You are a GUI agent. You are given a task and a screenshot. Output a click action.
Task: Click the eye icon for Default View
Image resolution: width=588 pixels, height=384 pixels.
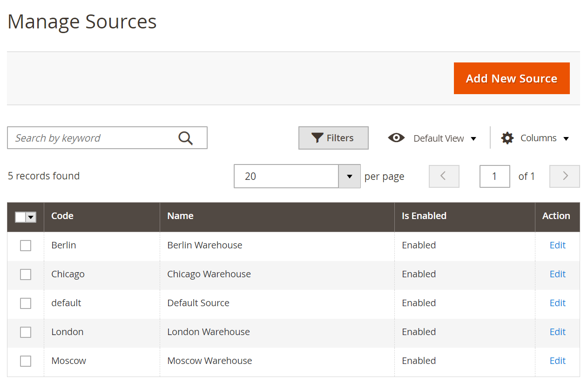[x=396, y=138]
